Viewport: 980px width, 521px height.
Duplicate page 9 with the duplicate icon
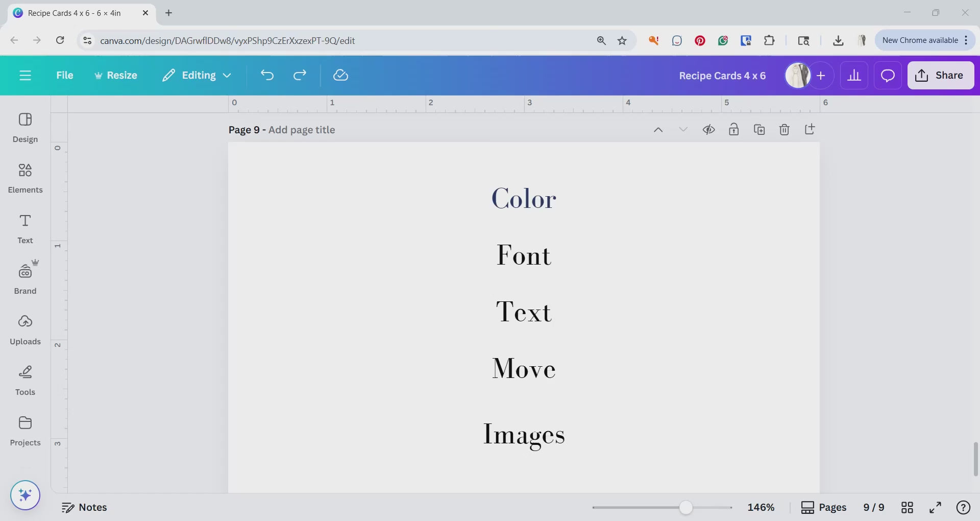click(x=759, y=130)
